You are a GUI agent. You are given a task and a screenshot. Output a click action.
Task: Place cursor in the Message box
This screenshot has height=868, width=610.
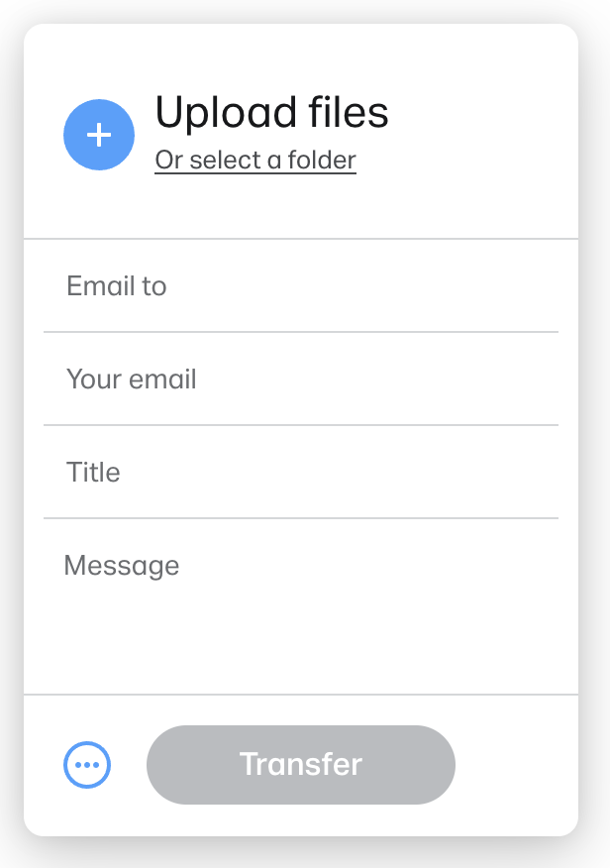301,606
